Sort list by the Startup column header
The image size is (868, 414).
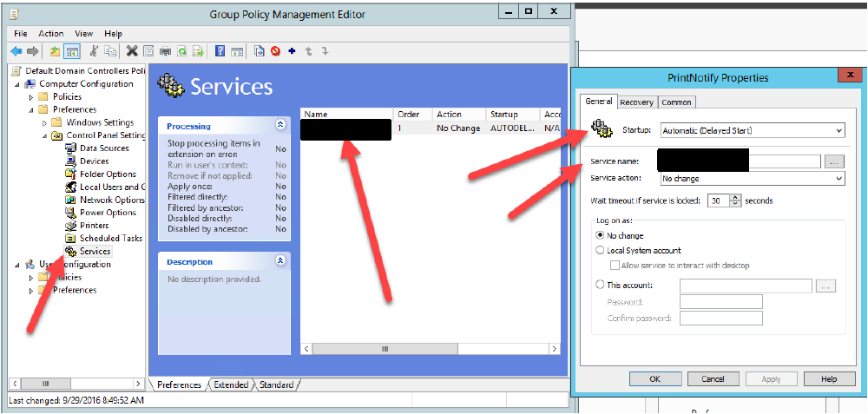click(x=513, y=114)
